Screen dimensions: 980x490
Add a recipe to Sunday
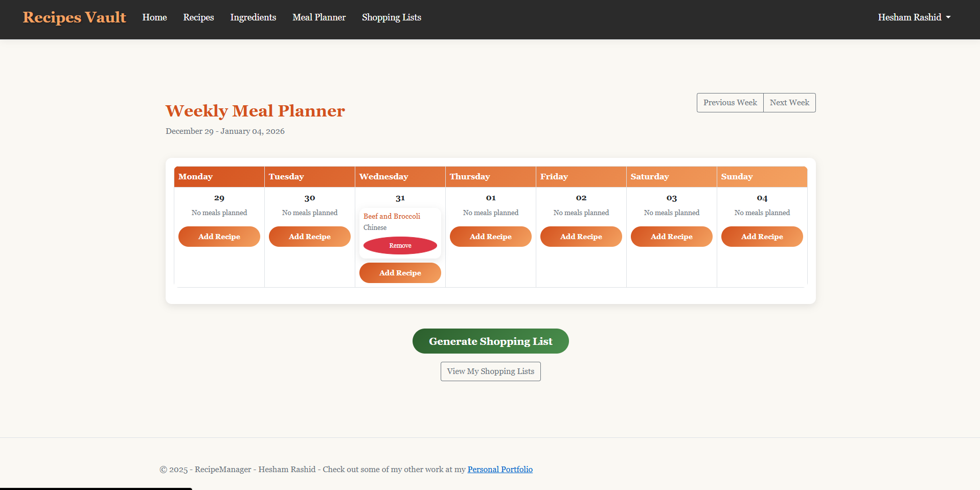point(762,236)
